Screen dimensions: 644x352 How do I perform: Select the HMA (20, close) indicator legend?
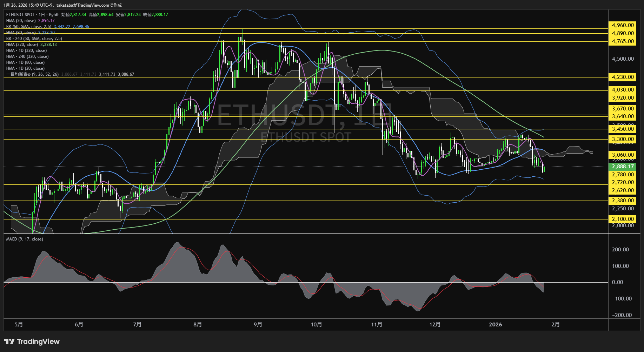tap(21, 21)
